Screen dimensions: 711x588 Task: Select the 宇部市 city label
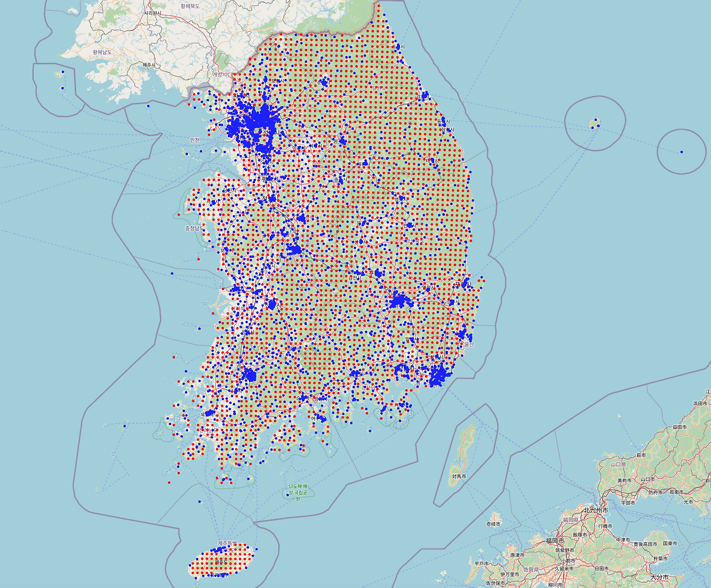(x=628, y=502)
